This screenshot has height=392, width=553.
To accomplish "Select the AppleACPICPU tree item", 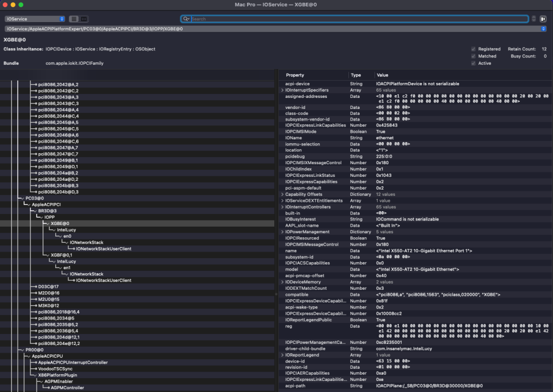I will point(47,357).
